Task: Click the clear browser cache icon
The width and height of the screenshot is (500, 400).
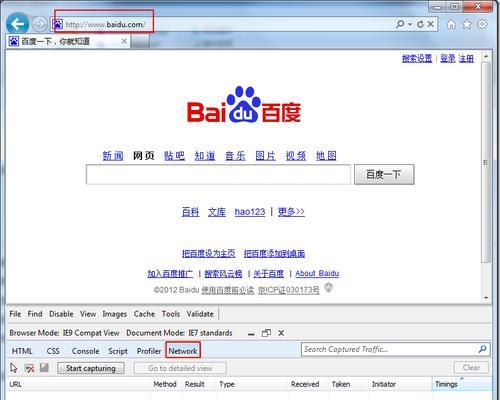Action: click(x=29, y=368)
